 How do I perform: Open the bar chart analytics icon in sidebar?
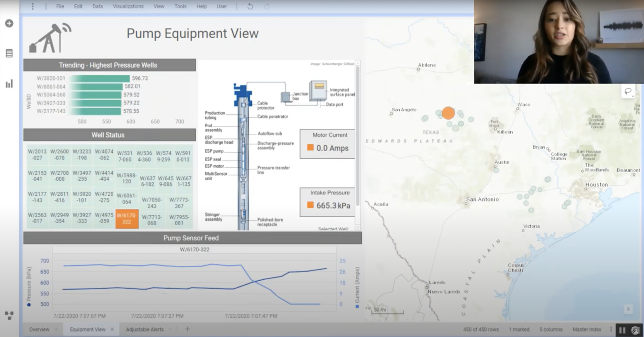tap(9, 84)
